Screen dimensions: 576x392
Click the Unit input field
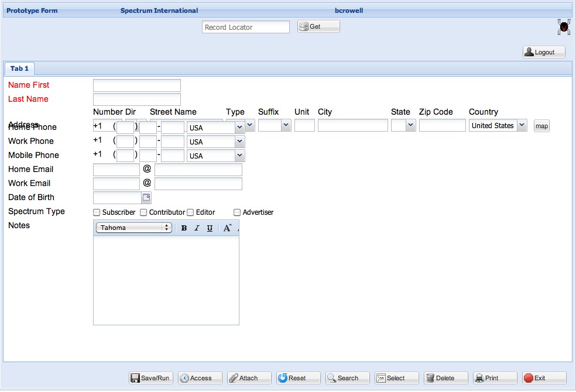[x=304, y=125]
